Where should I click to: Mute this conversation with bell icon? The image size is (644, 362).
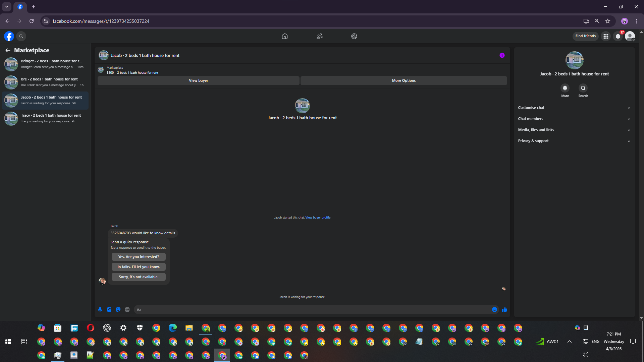coord(565,88)
